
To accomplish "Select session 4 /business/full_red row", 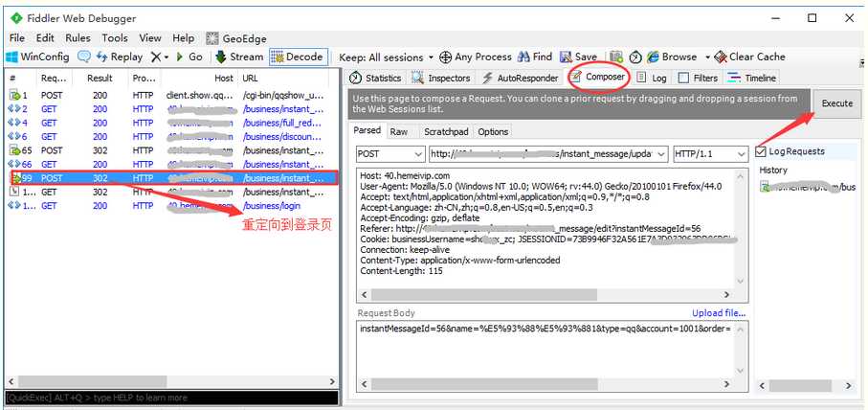I will (171, 123).
